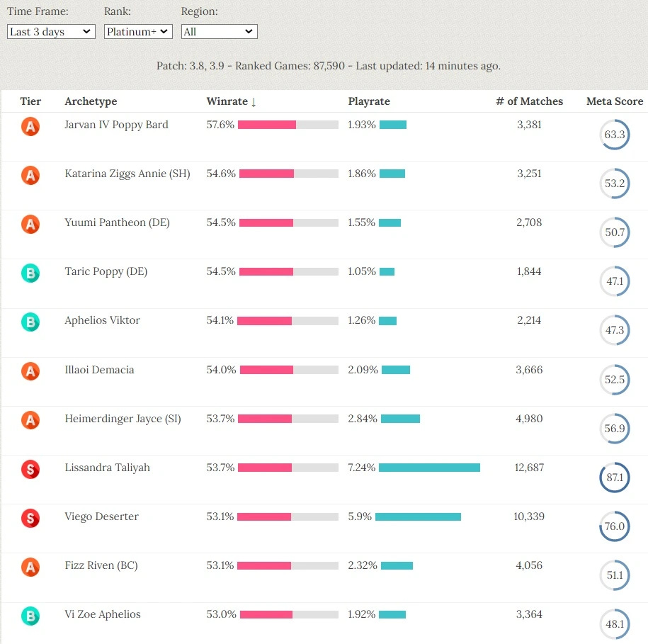Click the B tier badge for Aphelios Viktor
The height and width of the screenshot is (644, 648).
(x=30, y=322)
